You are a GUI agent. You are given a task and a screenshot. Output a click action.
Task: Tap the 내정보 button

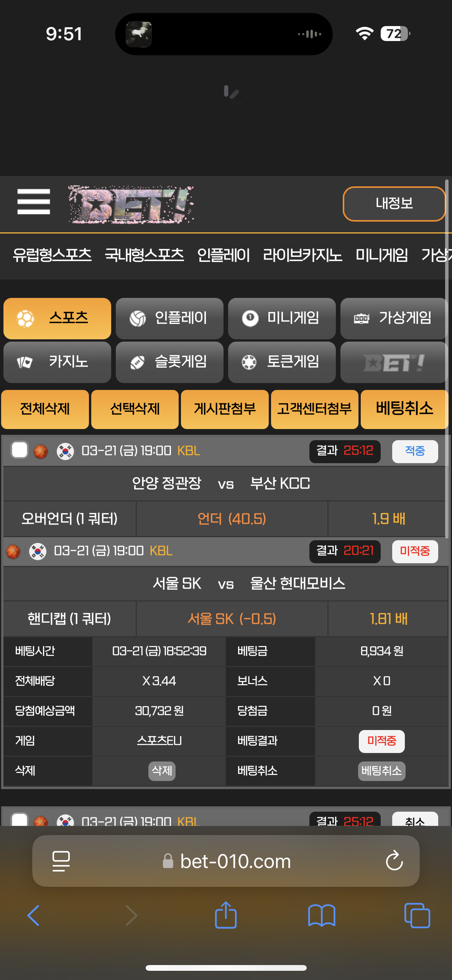click(394, 204)
